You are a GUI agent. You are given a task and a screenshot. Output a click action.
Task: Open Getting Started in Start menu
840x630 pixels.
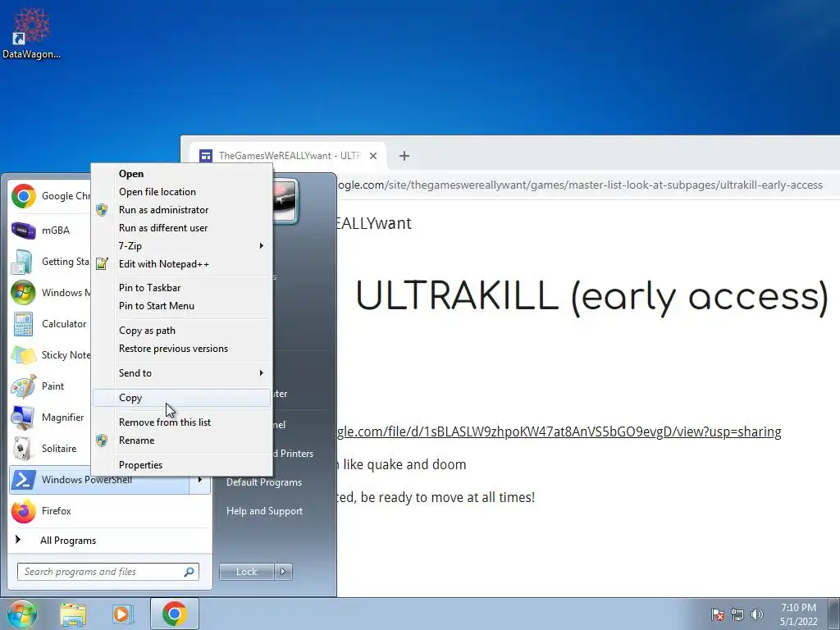tap(51, 262)
